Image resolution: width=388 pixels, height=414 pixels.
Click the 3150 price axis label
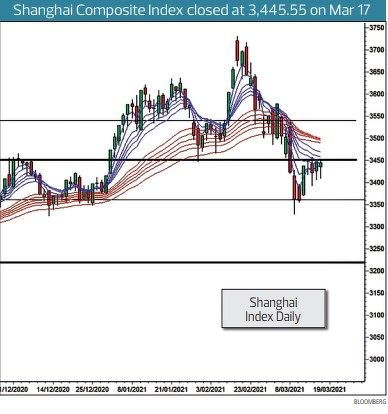(377, 293)
